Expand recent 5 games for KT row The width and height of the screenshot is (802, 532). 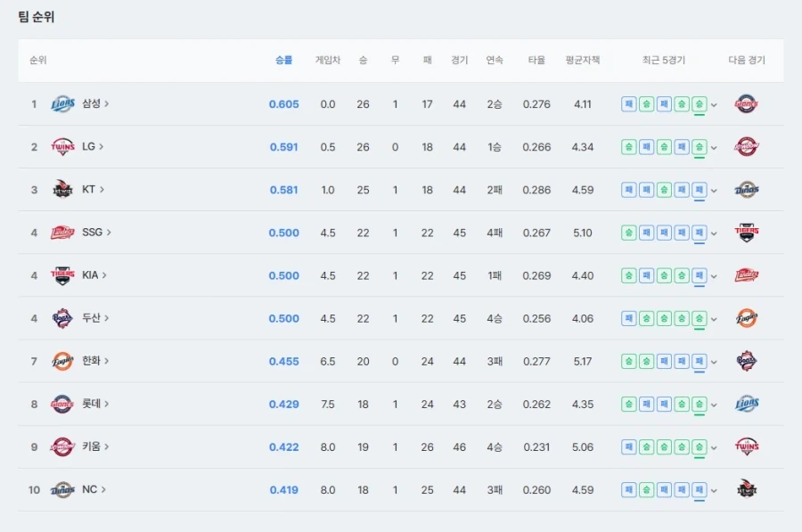[x=714, y=191]
